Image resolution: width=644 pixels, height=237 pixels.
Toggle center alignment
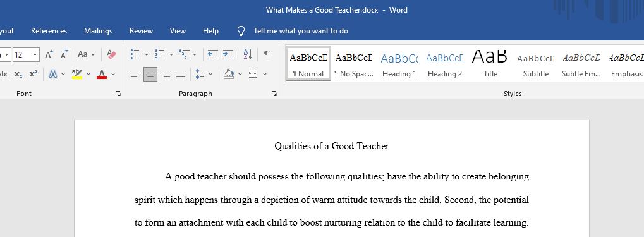tap(150, 75)
